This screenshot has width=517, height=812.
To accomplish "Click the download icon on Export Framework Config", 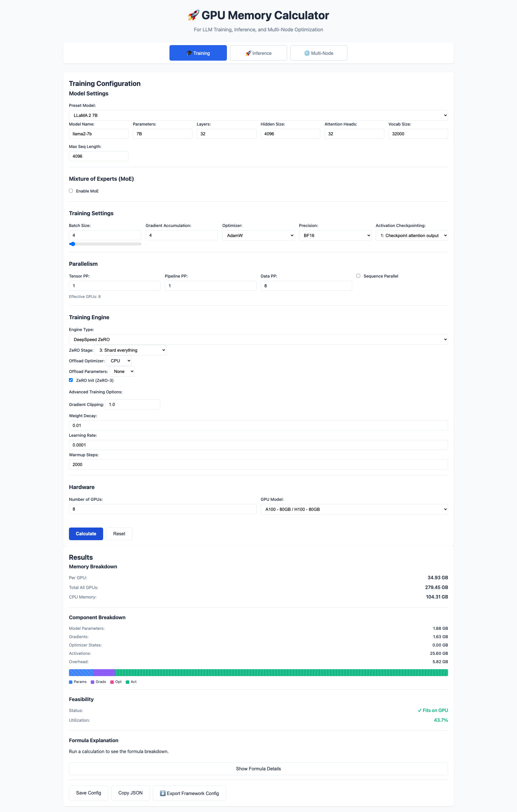I will [163, 793].
